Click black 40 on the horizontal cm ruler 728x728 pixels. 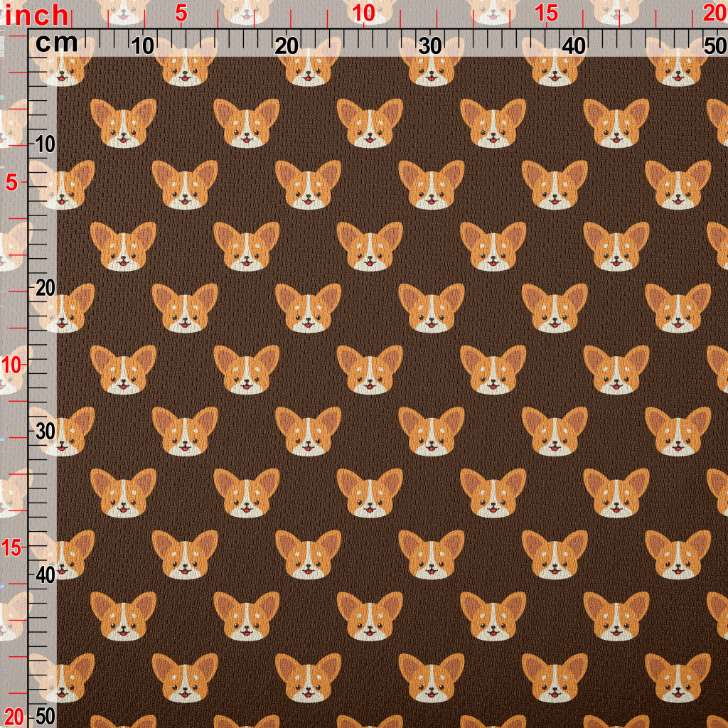(x=574, y=46)
